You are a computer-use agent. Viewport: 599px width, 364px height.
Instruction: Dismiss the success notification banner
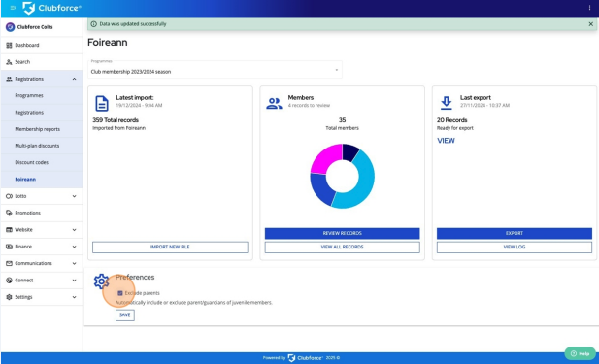591,24
